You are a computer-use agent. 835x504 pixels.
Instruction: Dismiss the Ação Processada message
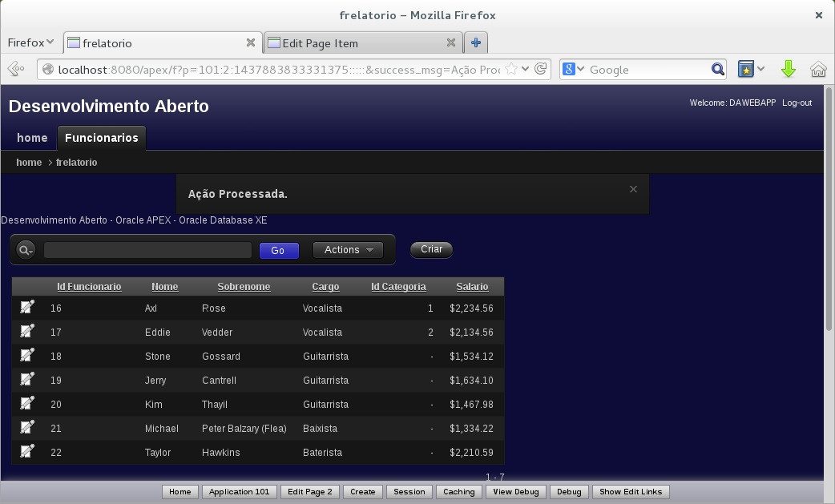tap(633, 189)
